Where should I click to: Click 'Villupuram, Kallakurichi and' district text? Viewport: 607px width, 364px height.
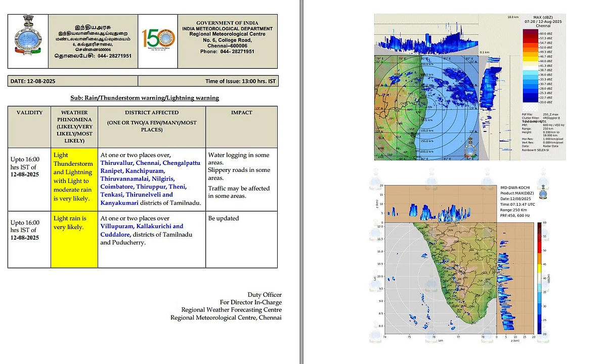142,226
